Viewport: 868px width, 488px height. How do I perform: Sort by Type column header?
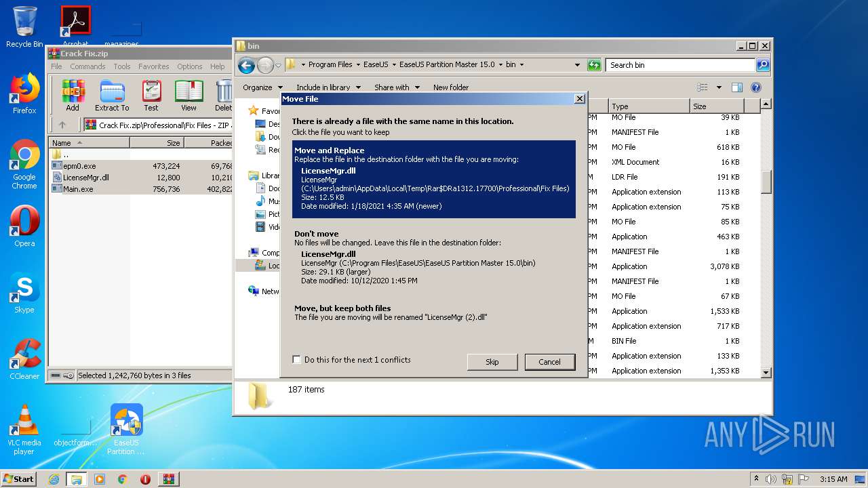(649, 106)
